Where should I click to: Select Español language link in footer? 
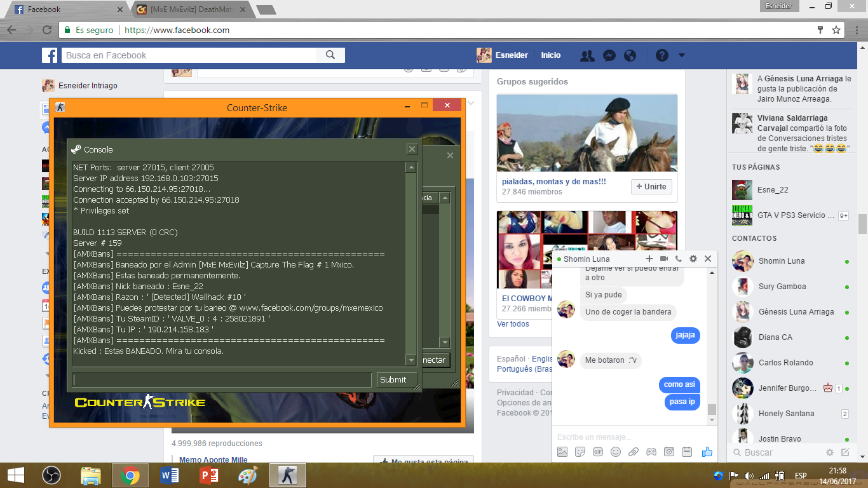[511, 359]
